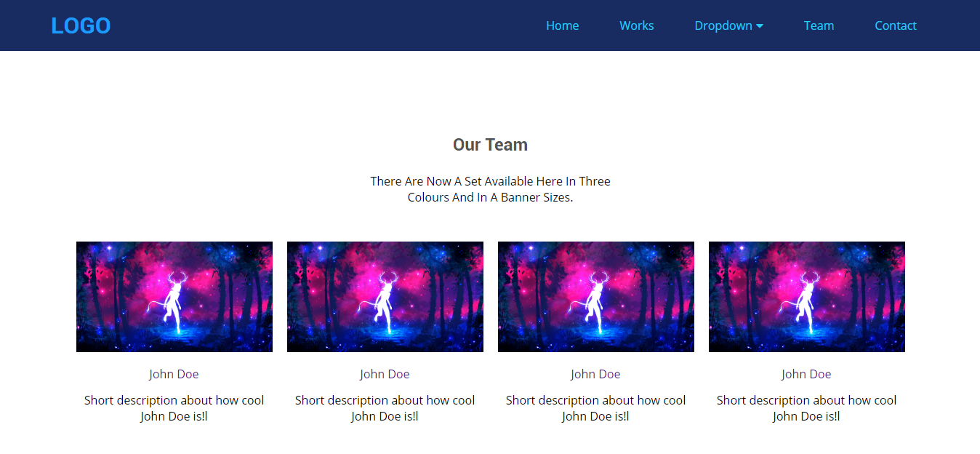Navigate to the Home menu item

(x=562, y=25)
